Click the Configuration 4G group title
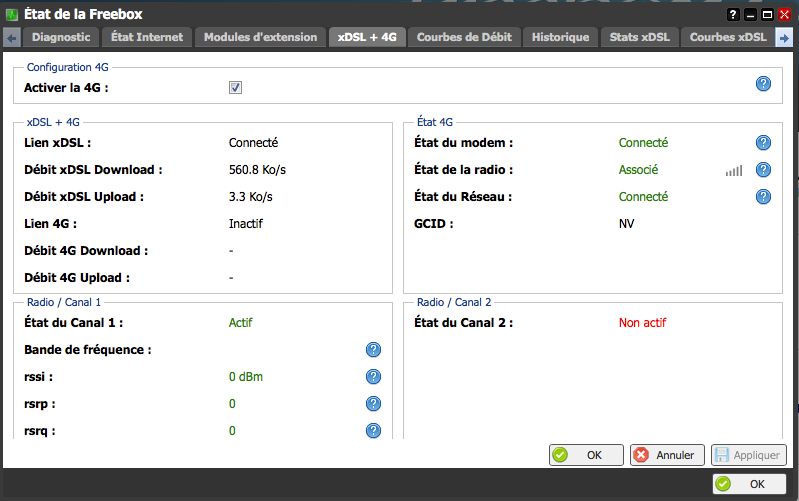 point(67,67)
